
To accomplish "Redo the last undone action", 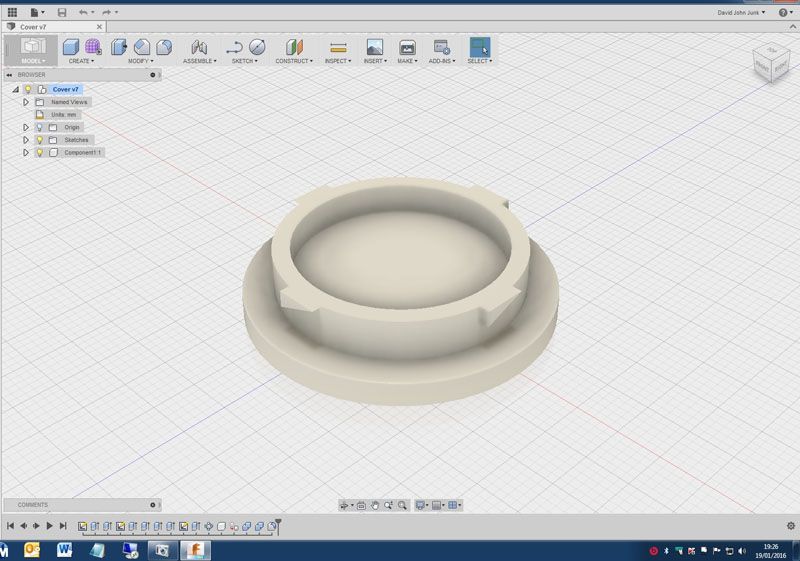I will (x=106, y=12).
